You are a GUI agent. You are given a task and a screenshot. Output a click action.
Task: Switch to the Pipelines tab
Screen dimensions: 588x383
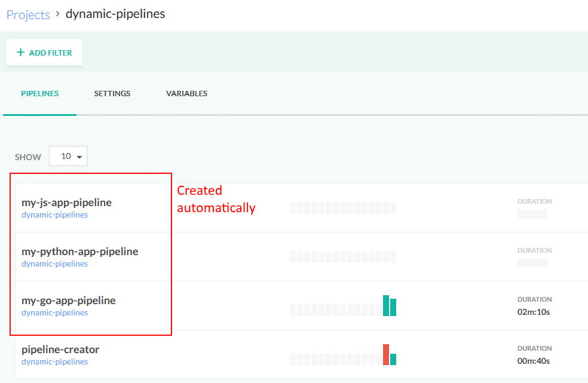40,94
